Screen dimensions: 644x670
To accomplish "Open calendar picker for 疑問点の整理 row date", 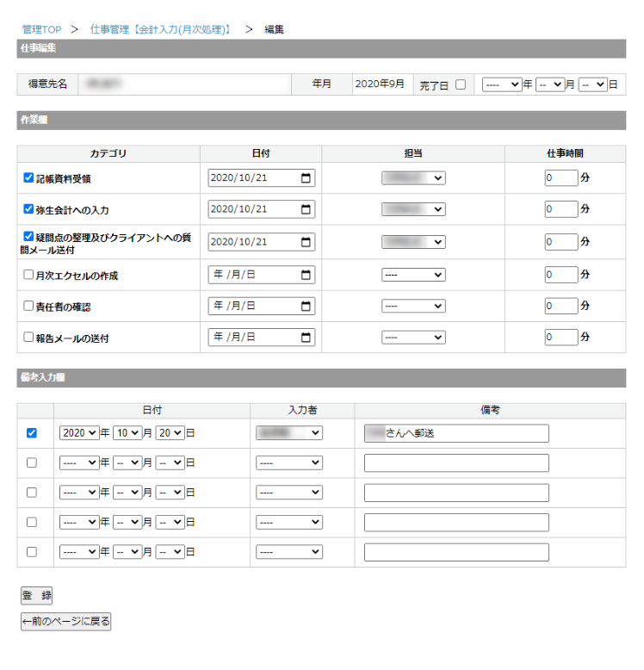I will point(306,242).
